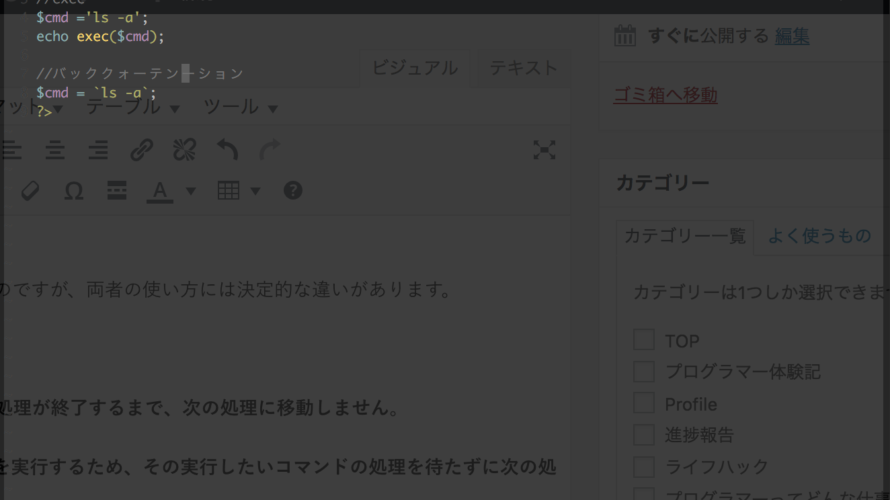The image size is (890, 500).
Task: Check the ライフハック category checkbox
Action: pyautogui.click(x=644, y=467)
